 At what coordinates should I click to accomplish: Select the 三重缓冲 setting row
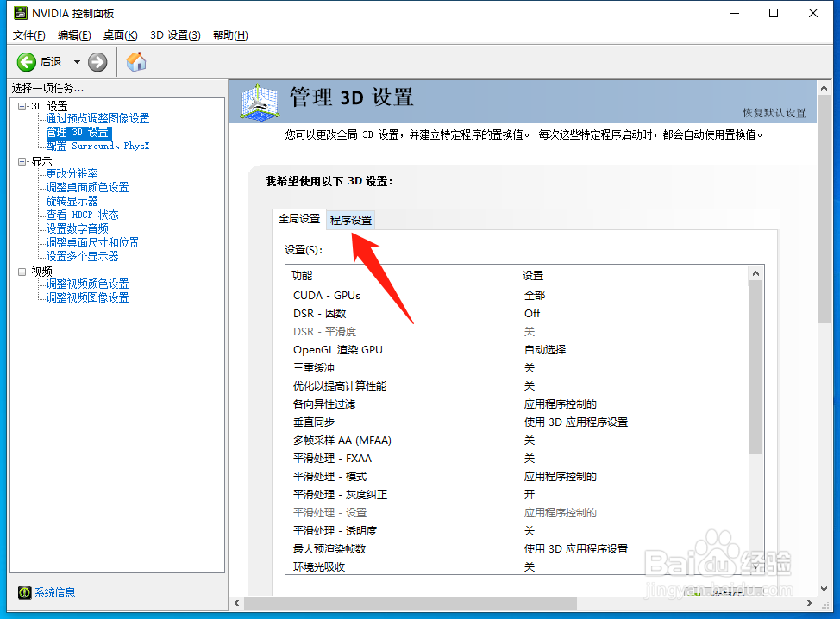(517, 368)
